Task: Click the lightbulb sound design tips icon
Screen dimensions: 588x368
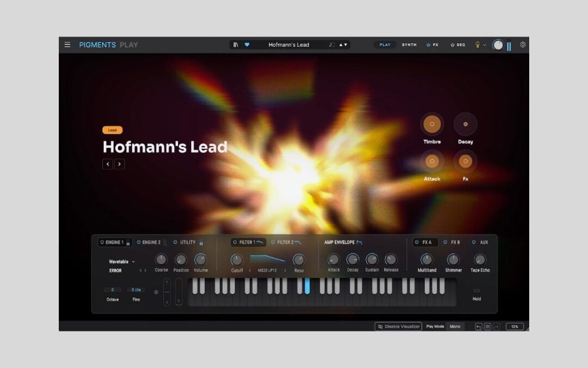Action: click(x=477, y=45)
